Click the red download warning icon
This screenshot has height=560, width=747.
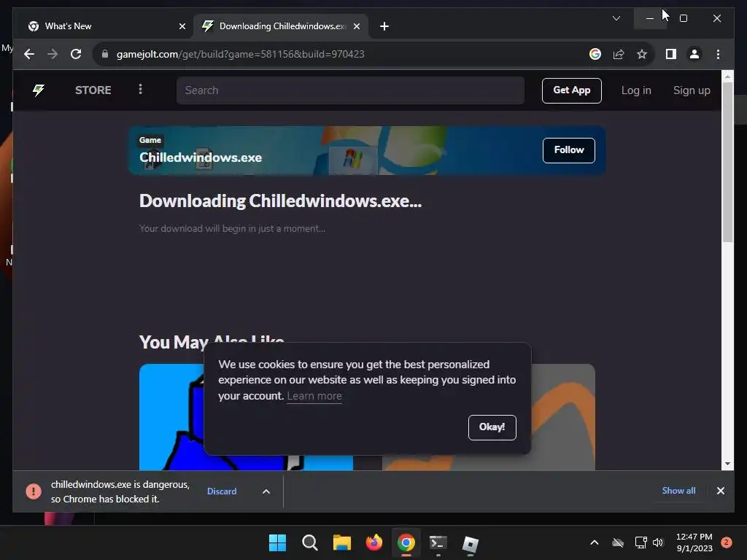pos(34,491)
